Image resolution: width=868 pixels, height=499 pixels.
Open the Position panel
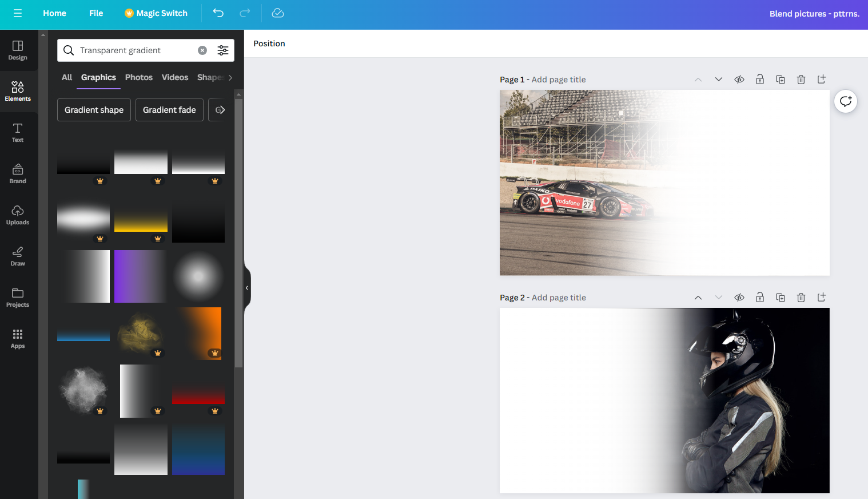(x=269, y=43)
